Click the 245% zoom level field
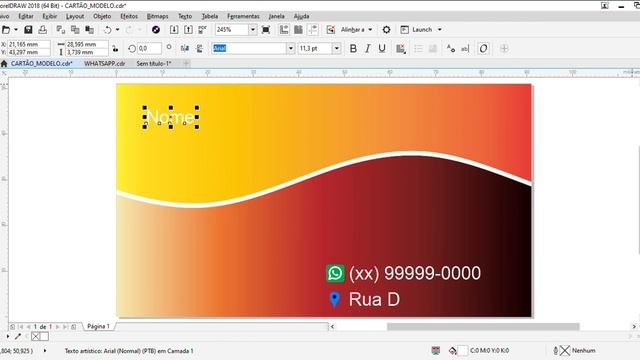The width and height of the screenshot is (640, 360). pos(232,30)
